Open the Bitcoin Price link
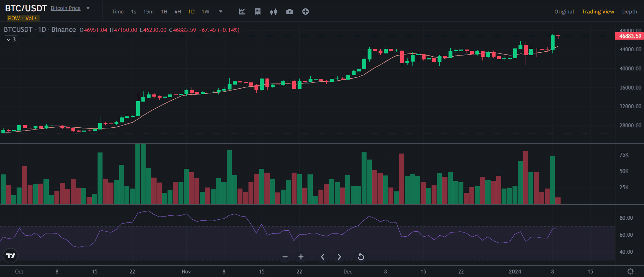Image resolution: width=644 pixels, height=277 pixels. pos(65,8)
